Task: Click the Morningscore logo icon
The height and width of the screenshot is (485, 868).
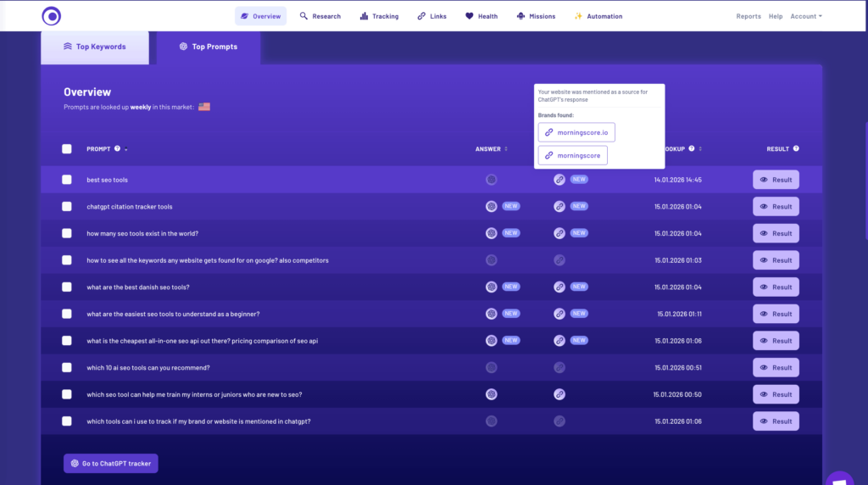Action: pyautogui.click(x=52, y=15)
